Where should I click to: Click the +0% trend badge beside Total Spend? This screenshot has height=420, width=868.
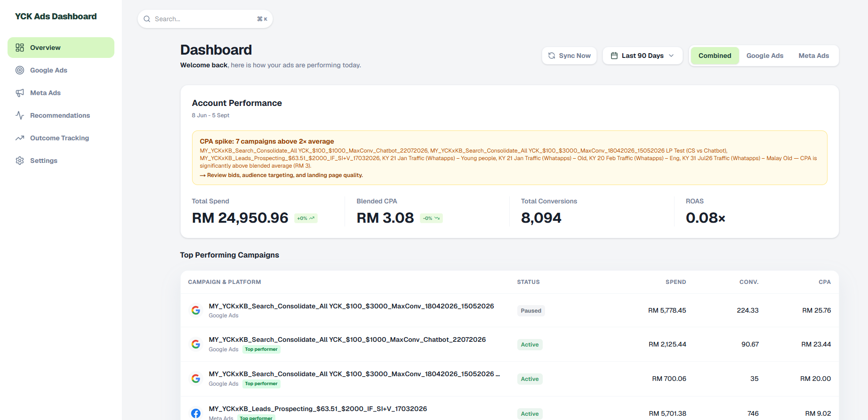tap(306, 218)
